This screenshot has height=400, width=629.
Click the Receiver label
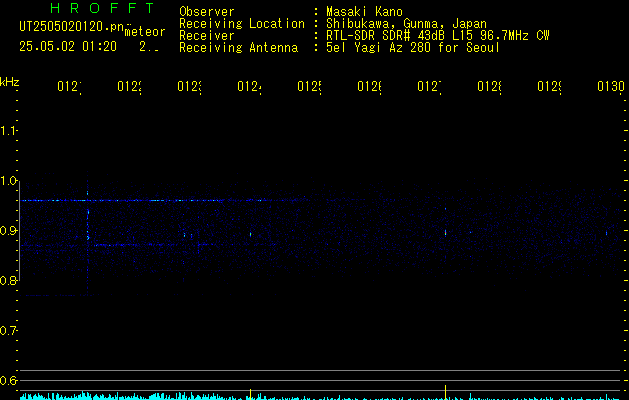pyautogui.click(x=207, y=36)
